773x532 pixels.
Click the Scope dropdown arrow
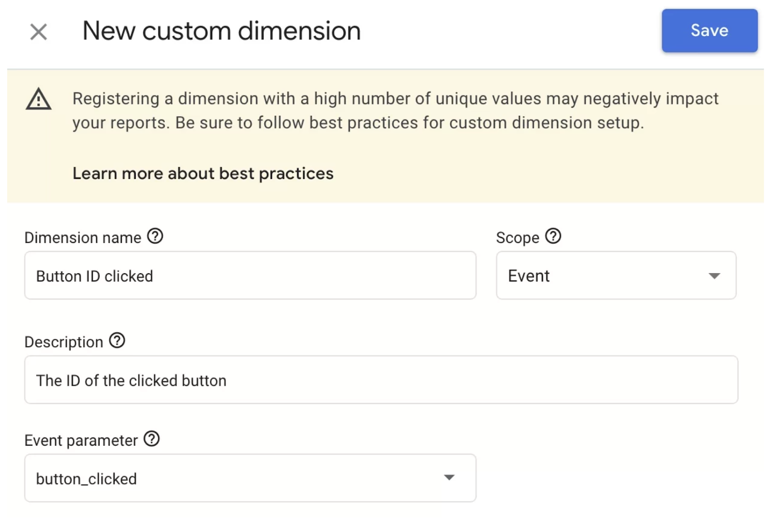714,276
